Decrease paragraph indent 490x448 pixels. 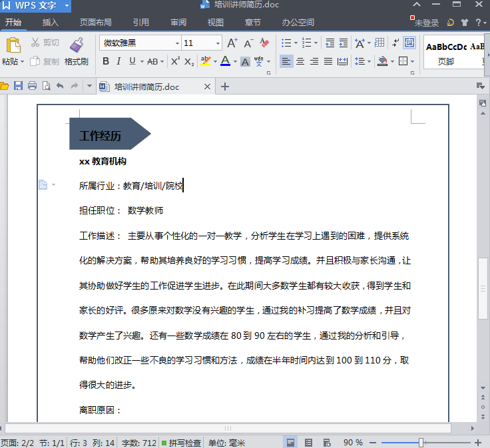tap(330, 43)
